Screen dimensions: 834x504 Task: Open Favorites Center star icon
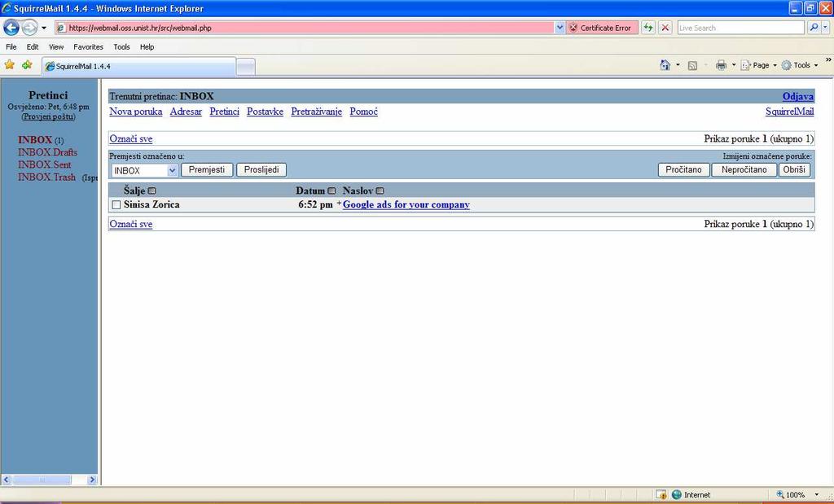point(10,65)
